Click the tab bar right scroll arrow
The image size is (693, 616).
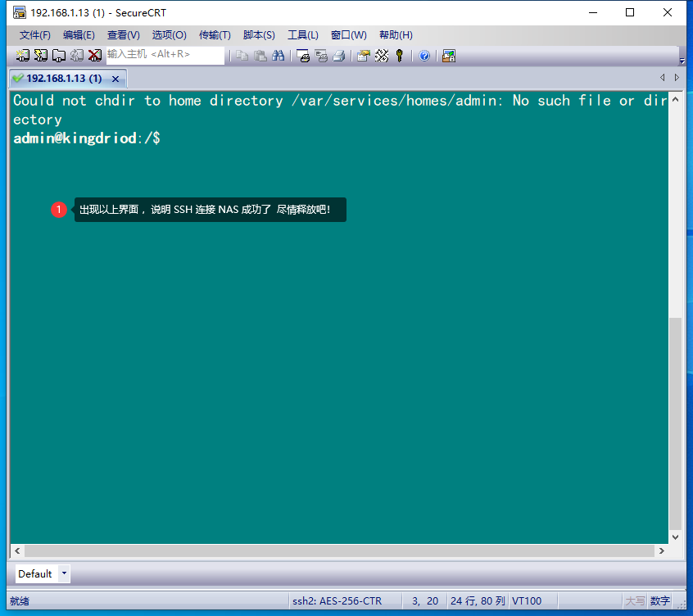677,77
